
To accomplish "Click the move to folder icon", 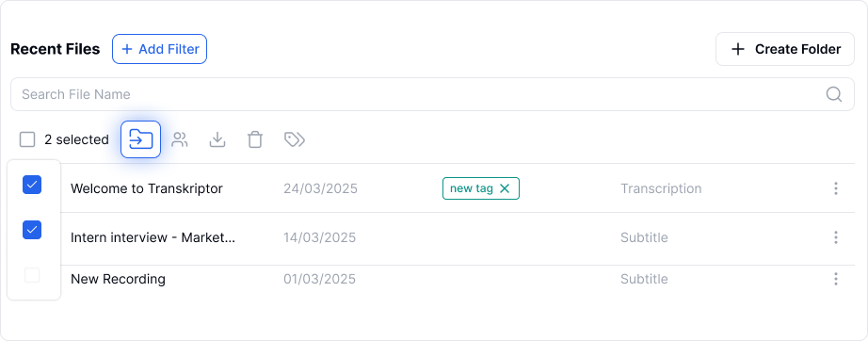I will 140,139.
